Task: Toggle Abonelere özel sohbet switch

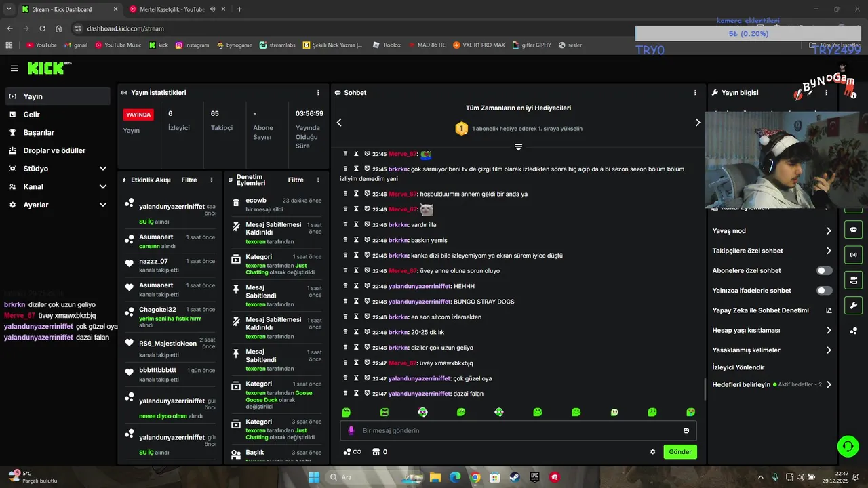Action: coord(825,270)
